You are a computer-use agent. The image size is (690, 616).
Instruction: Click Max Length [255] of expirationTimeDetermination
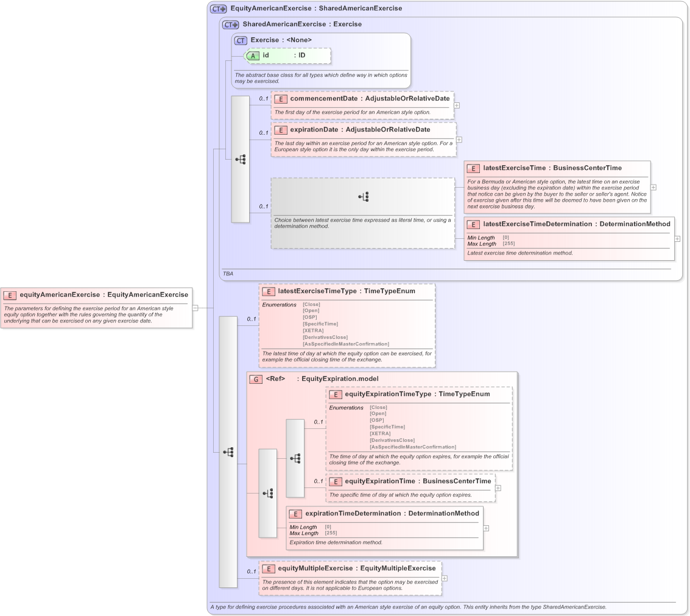[313, 533]
